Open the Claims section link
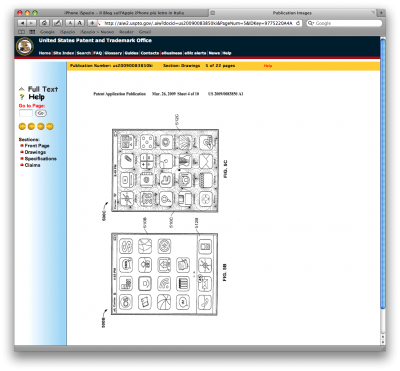The width and height of the screenshot is (400, 371). click(x=33, y=165)
